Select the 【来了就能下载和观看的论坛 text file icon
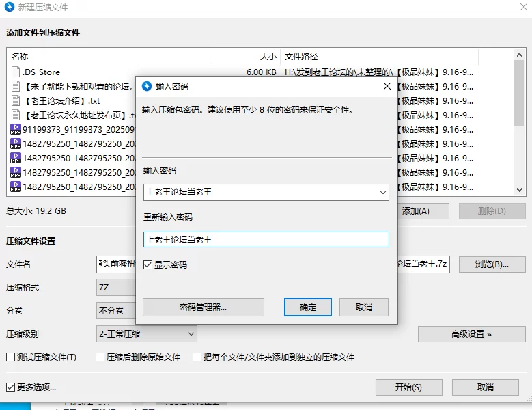The image size is (532, 410). 16,86
